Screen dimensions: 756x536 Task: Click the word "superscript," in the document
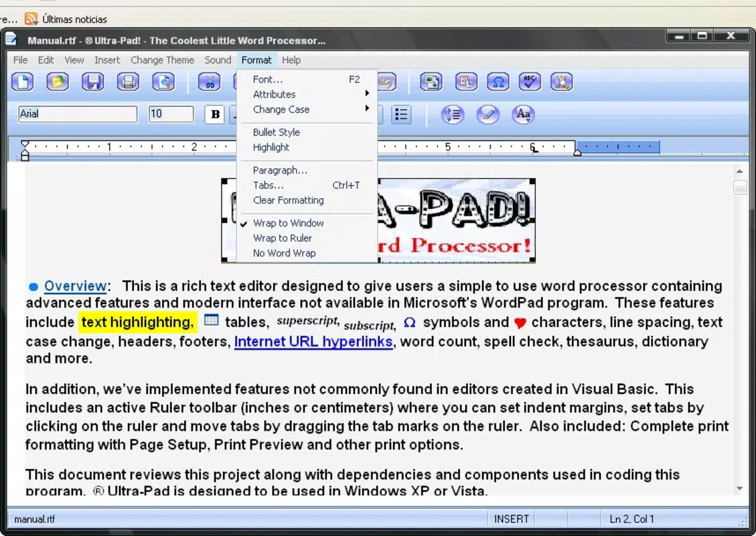point(308,320)
